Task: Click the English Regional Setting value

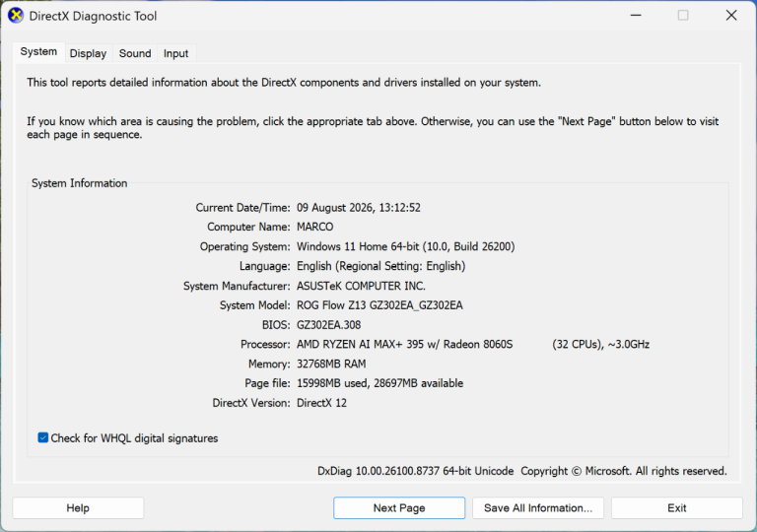Action: tap(380, 266)
